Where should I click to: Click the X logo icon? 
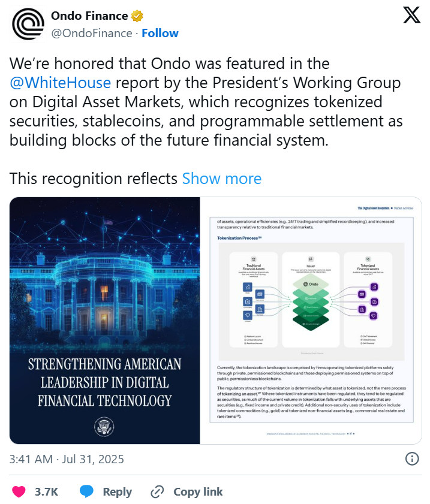412,15
